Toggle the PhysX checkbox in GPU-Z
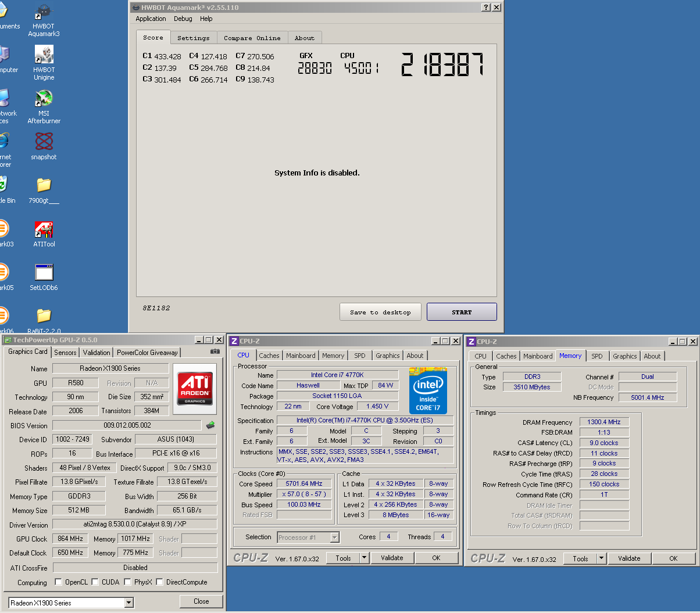Viewport: 700px width, 613px height. click(127, 582)
